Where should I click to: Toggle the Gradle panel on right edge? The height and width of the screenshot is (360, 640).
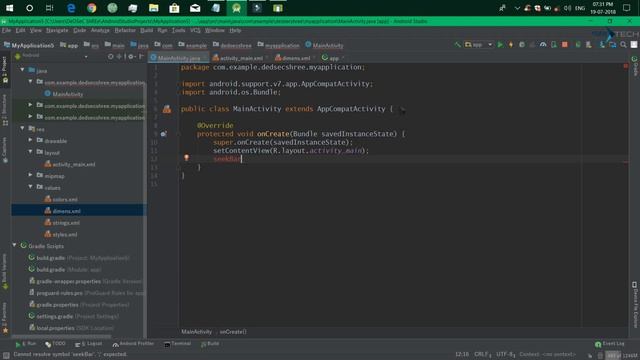[x=635, y=66]
